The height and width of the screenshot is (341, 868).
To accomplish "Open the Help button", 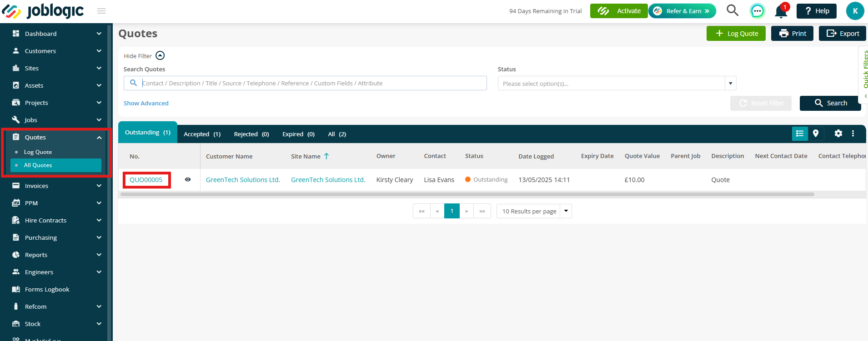I will coord(816,11).
